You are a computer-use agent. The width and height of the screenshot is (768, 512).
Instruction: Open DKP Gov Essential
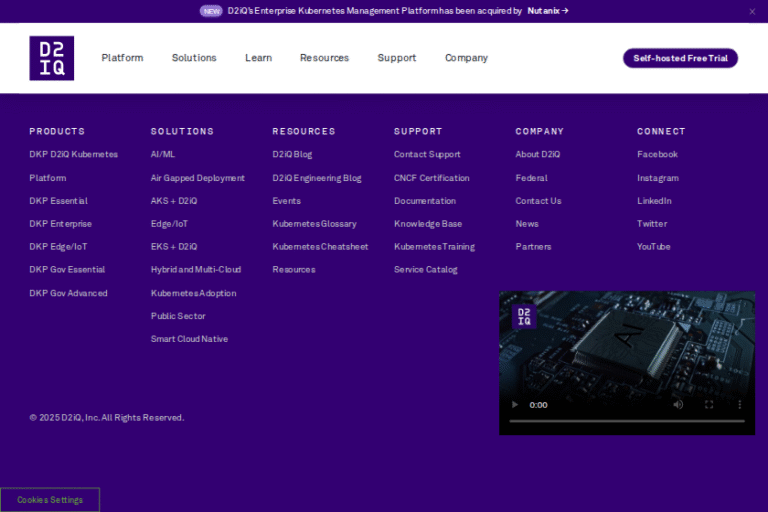tap(67, 269)
